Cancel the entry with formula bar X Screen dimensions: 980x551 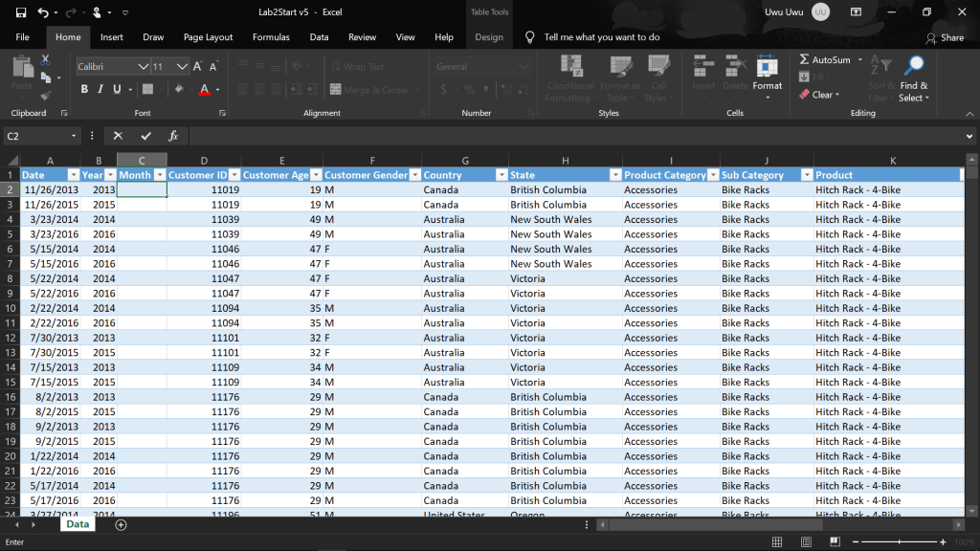[x=119, y=136]
